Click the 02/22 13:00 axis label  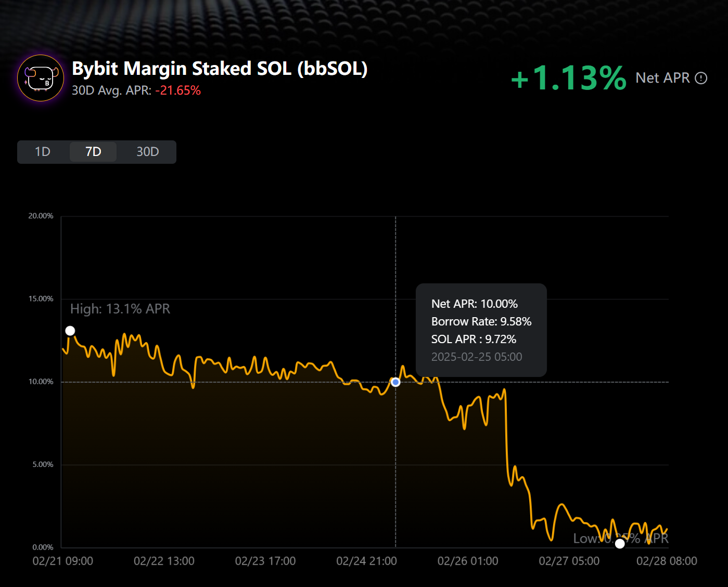coord(164,561)
